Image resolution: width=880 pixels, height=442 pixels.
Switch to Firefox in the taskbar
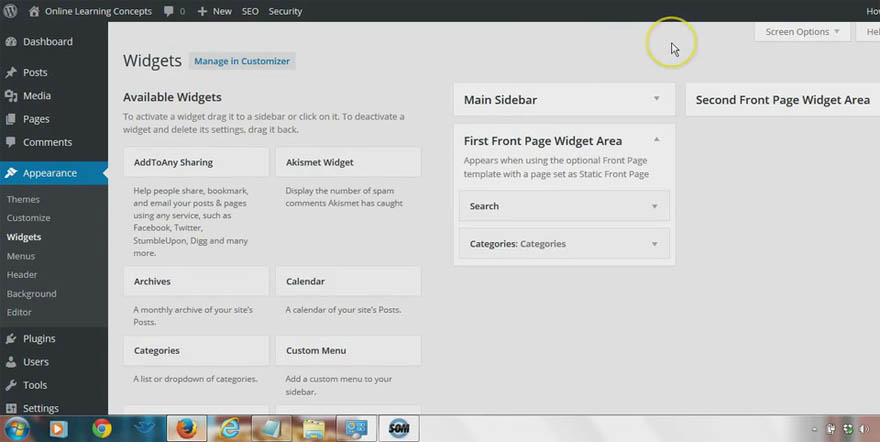click(x=187, y=429)
